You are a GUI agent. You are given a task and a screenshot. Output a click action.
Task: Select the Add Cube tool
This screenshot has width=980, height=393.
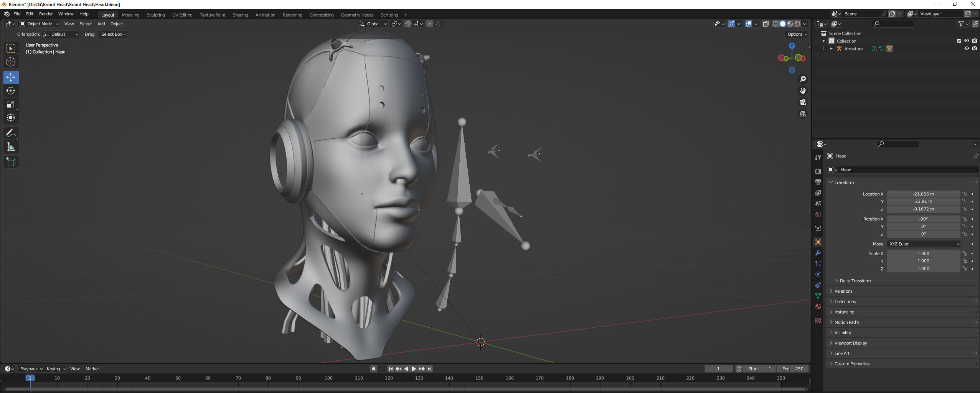click(11, 162)
